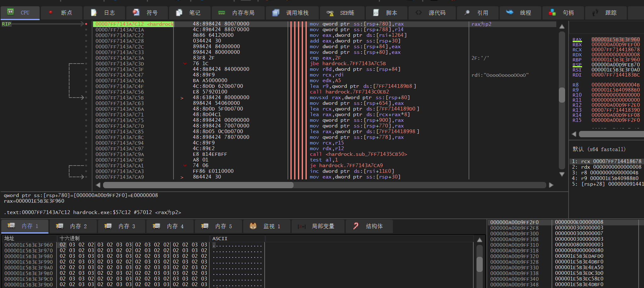The height and width of the screenshot is (288, 644).
Task: Switch to the 句柄 handles tab
Action: coord(563,13)
